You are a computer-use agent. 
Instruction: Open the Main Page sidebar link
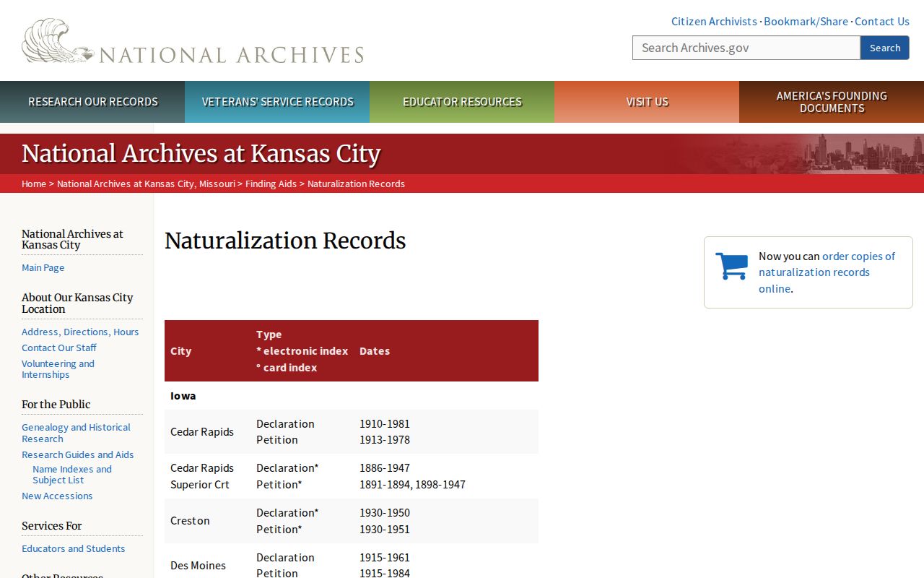click(43, 267)
